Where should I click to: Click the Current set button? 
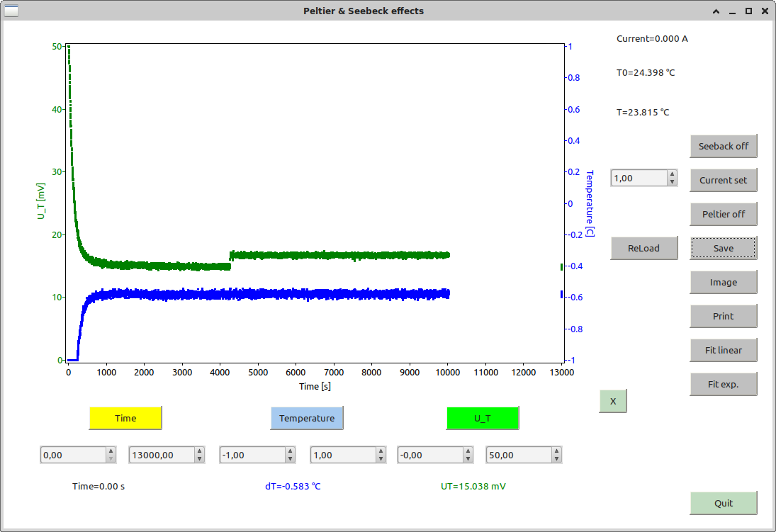click(x=723, y=180)
